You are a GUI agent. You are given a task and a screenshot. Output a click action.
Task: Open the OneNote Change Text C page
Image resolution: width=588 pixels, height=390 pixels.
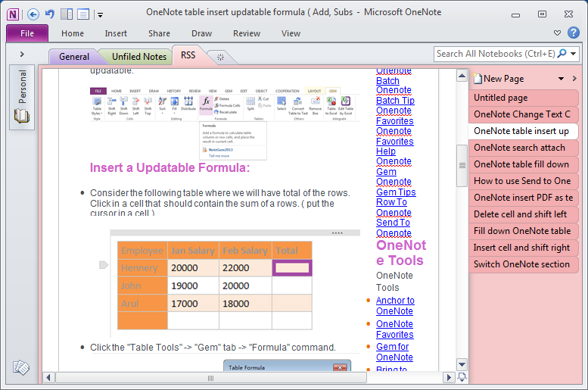[x=523, y=114]
